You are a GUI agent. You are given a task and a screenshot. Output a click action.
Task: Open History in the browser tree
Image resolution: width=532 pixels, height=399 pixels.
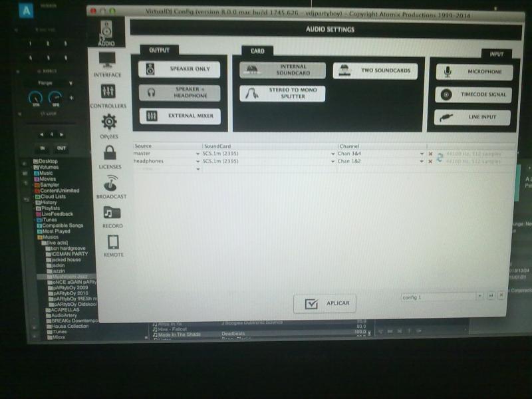click(x=47, y=202)
